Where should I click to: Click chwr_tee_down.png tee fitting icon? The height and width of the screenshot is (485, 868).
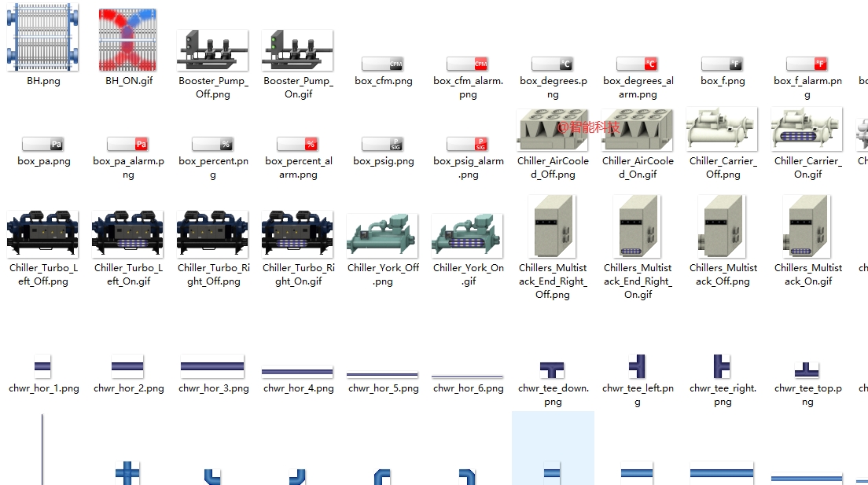point(553,369)
